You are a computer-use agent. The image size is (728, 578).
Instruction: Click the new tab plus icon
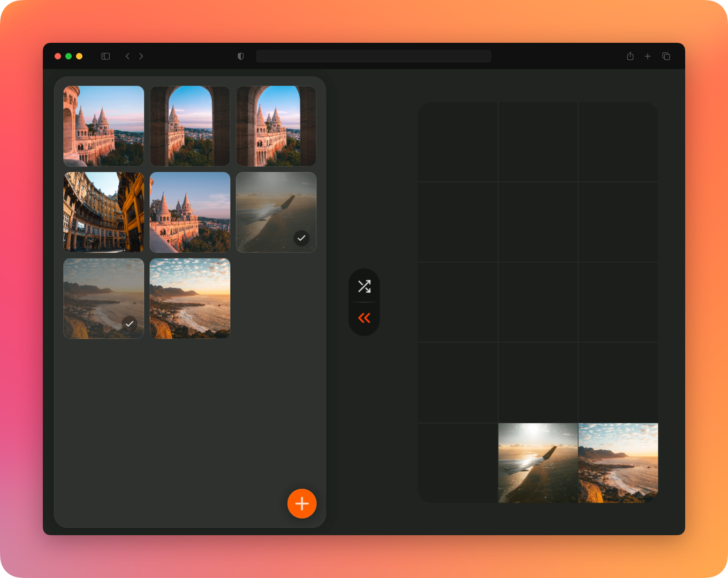(648, 56)
